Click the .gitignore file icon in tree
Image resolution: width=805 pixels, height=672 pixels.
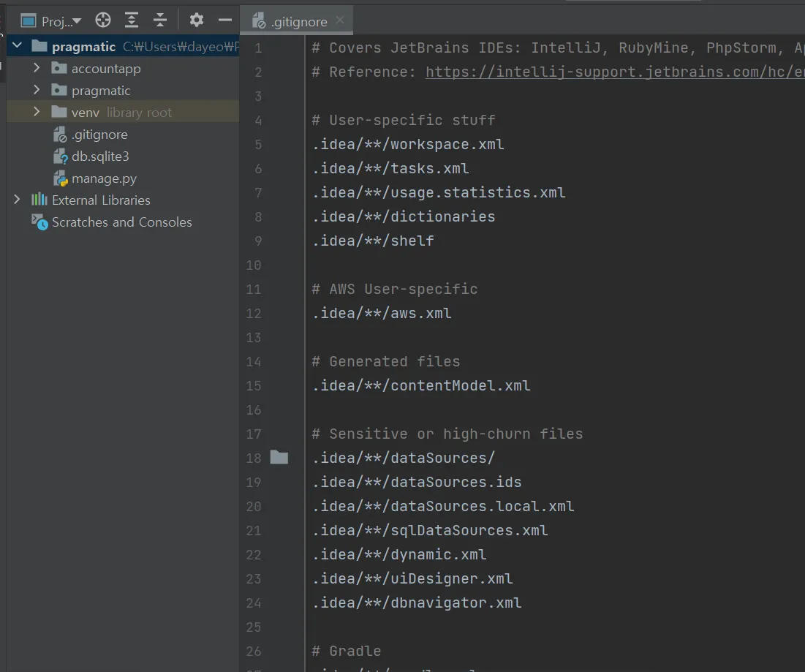coord(60,135)
